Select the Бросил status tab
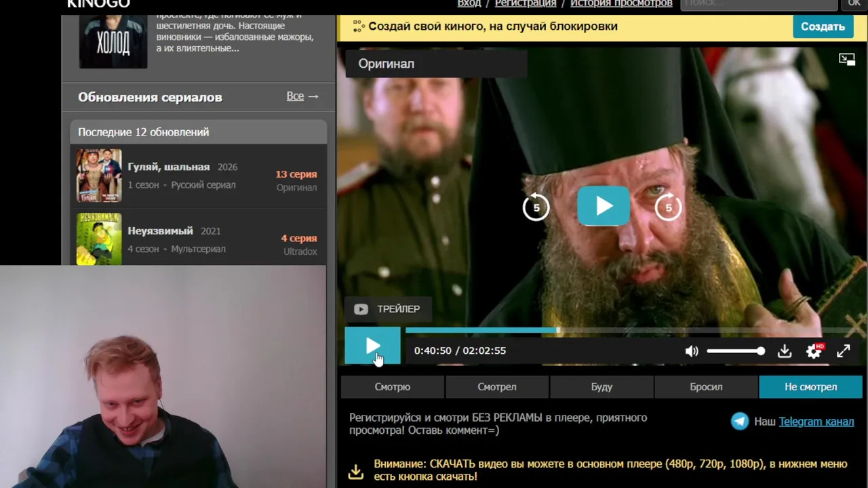 (706, 387)
